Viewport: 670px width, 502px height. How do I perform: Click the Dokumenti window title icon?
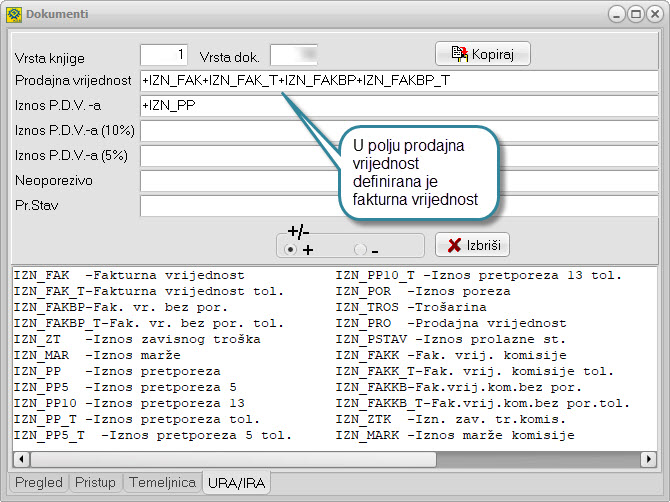pos(13,14)
